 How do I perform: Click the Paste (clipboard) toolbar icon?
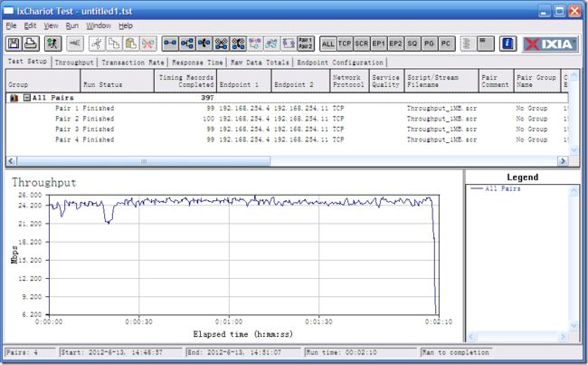(131, 43)
